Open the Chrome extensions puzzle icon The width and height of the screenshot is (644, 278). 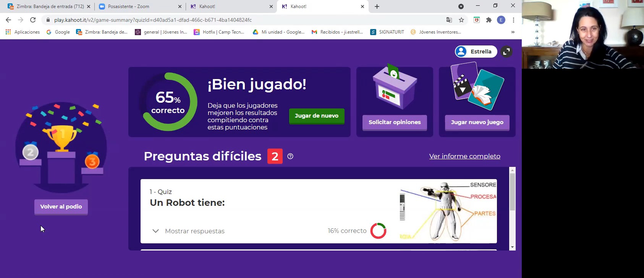pyautogui.click(x=489, y=20)
